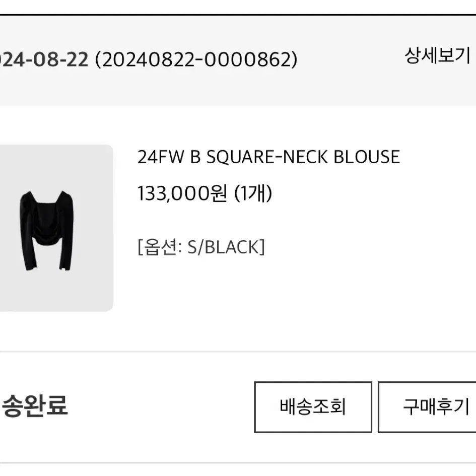476x476 pixels.
Task: Click the 24FW season prefix in title
Action: 161,157
